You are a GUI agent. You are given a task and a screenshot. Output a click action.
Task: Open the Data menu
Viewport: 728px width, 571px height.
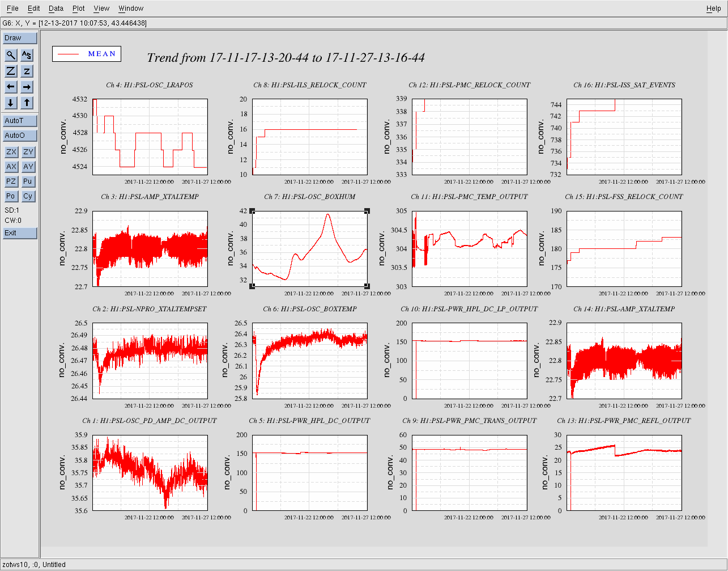click(x=56, y=9)
